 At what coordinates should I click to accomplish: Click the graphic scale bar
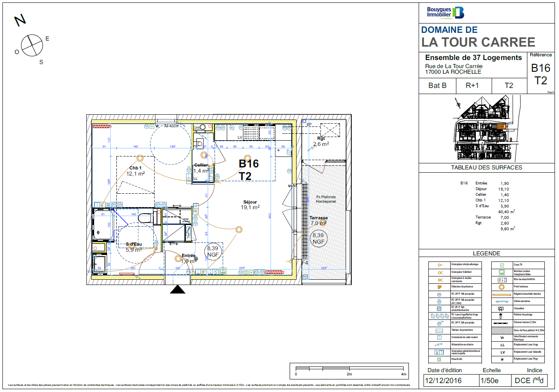click(x=349, y=369)
